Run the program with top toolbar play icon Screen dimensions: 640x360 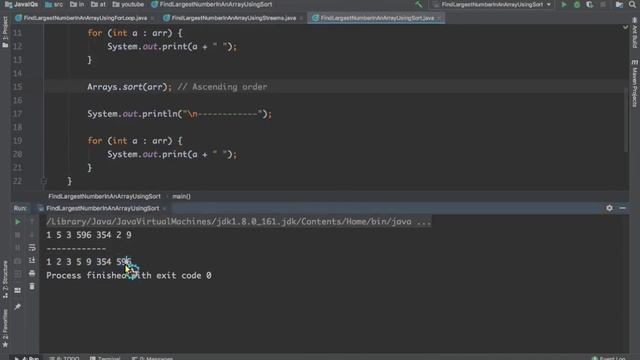(x=564, y=4)
